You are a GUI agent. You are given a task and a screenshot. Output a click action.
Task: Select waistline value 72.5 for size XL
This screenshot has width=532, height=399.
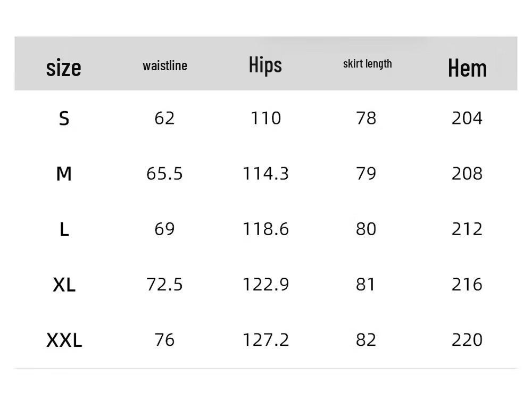164,284
